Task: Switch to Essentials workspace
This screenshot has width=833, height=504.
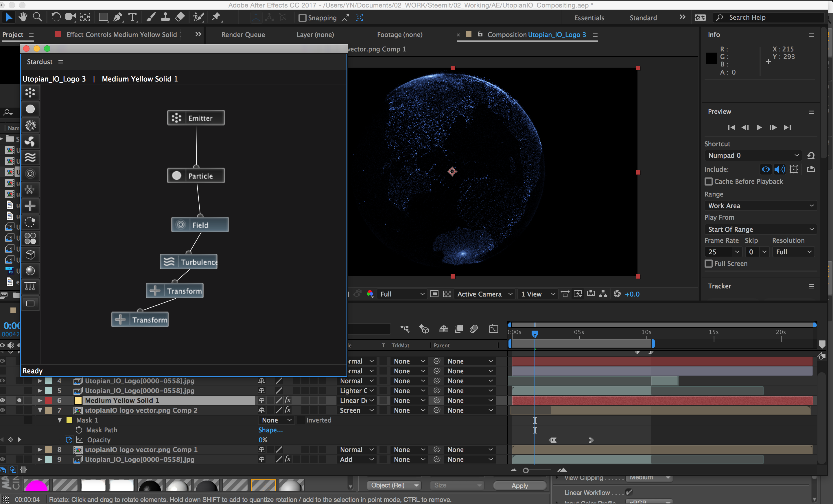Action: pyautogui.click(x=589, y=18)
